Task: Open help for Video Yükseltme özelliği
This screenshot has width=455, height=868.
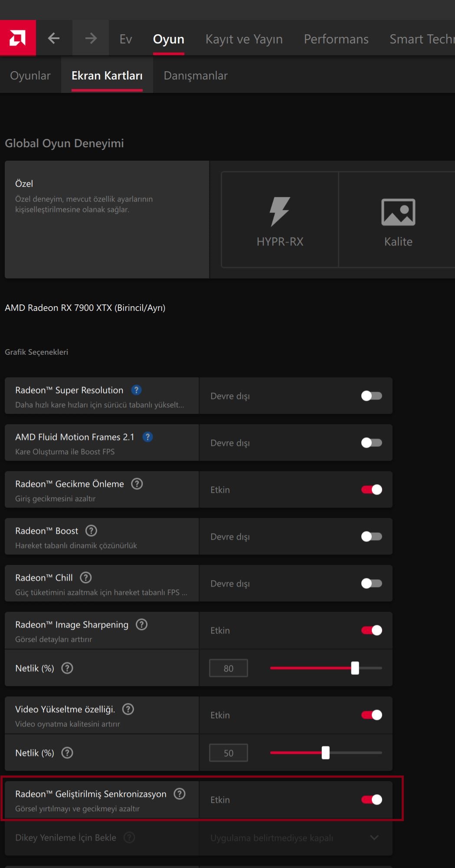Action: coord(128,709)
